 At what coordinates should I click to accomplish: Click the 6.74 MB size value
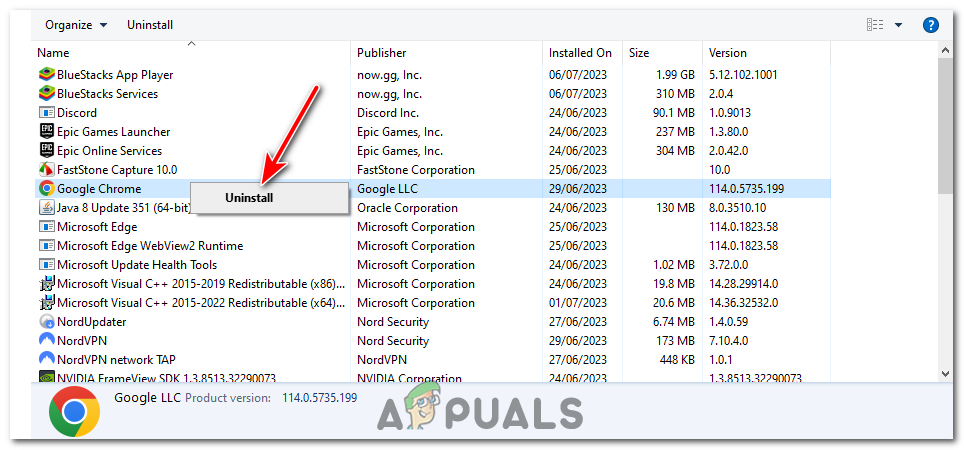click(674, 322)
